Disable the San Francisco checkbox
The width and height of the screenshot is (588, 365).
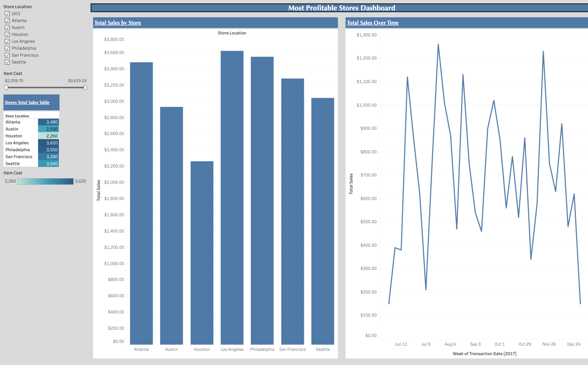pos(7,55)
